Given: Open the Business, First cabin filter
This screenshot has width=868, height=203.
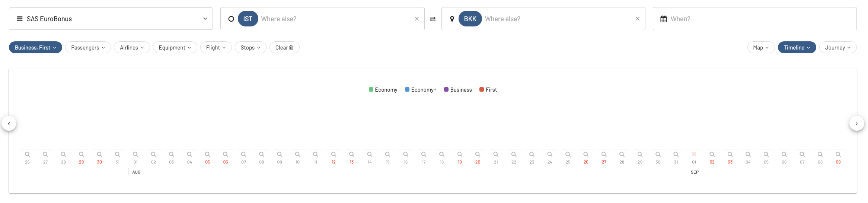Looking at the screenshot, I should 35,48.
